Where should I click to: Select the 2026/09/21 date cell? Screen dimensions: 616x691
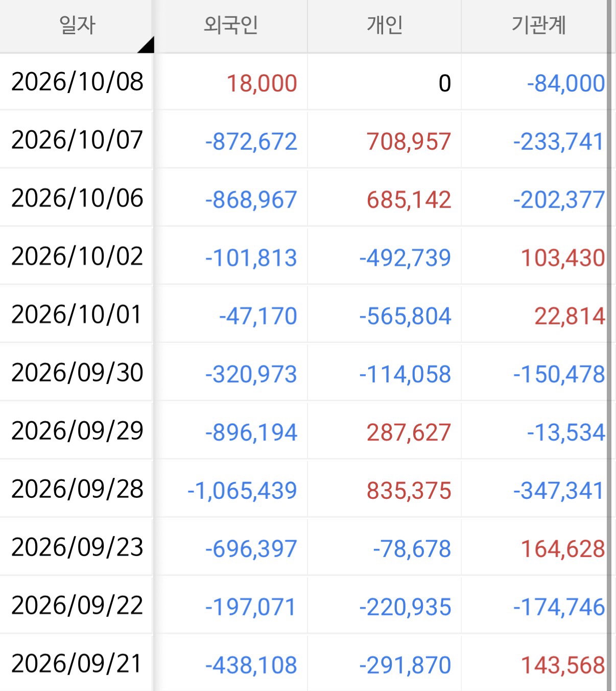point(77,664)
